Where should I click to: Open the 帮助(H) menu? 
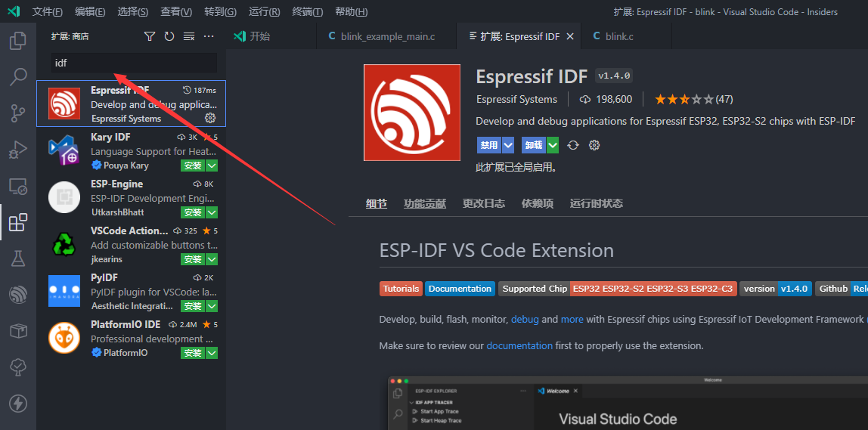(x=351, y=11)
